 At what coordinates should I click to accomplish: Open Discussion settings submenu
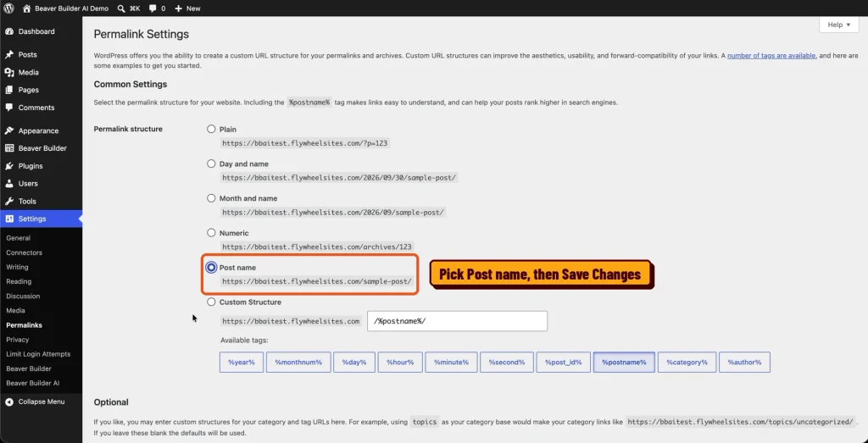pos(23,296)
